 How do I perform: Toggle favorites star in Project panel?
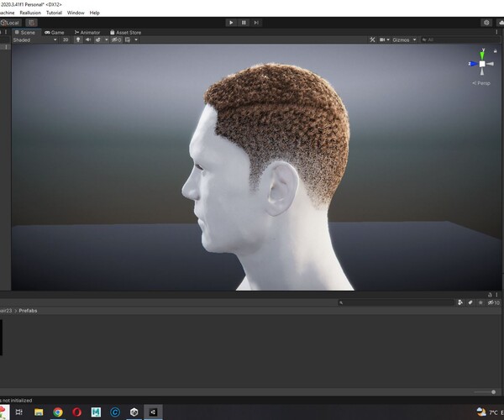click(x=480, y=302)
